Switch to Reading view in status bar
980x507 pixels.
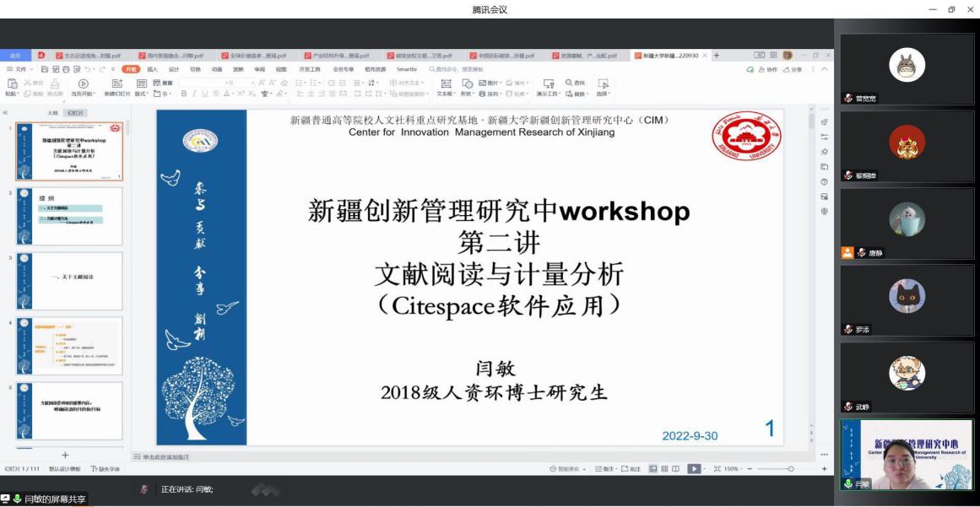click(x=675, y=469)
